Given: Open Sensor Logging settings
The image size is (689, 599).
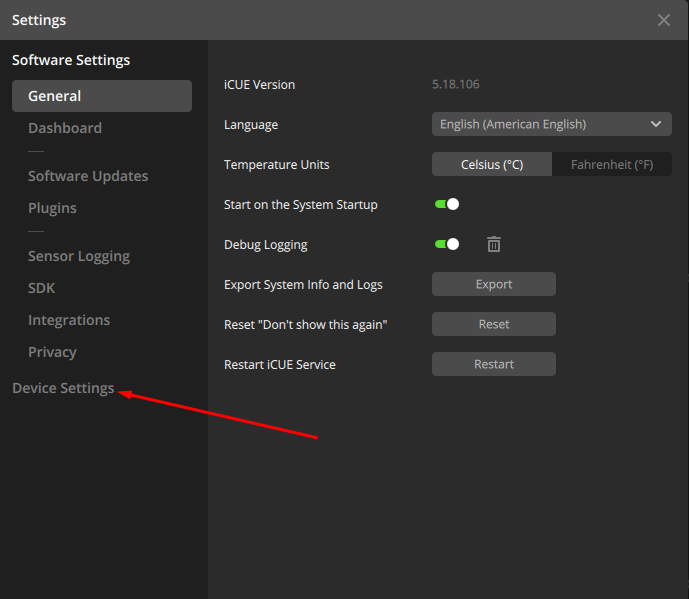Looking at the screenshot, I should coord(79,256).
